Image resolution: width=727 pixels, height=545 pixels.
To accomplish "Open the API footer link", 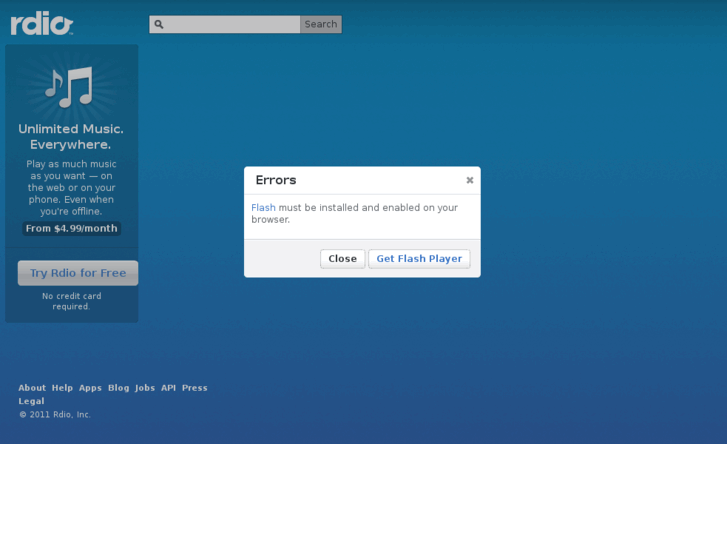I will 168,388.
